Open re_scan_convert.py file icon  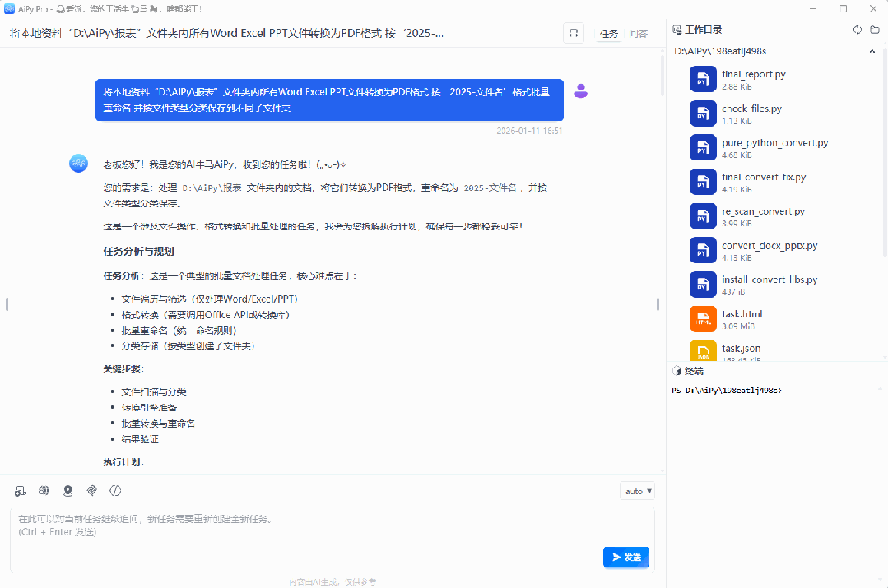point(704,216)
